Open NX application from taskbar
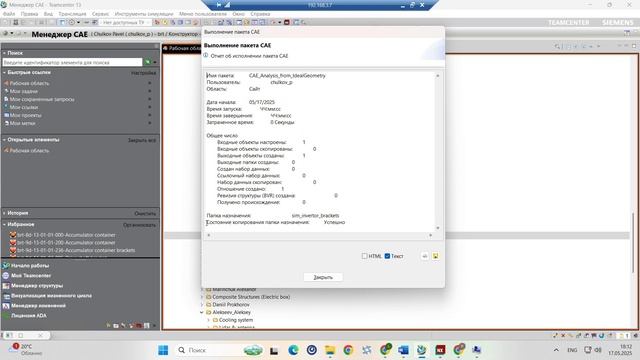Viewport: 640px width, 360px height. click(x=440, y=350)
